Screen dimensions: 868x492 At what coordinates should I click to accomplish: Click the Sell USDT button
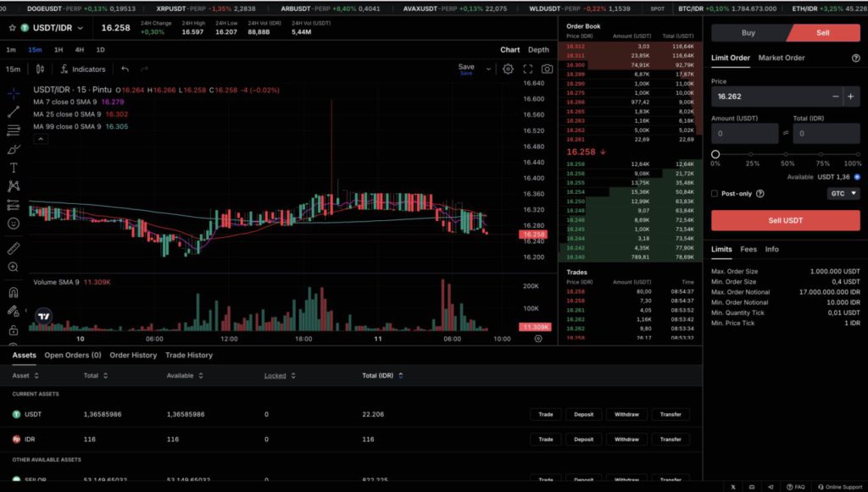[786, 220]
